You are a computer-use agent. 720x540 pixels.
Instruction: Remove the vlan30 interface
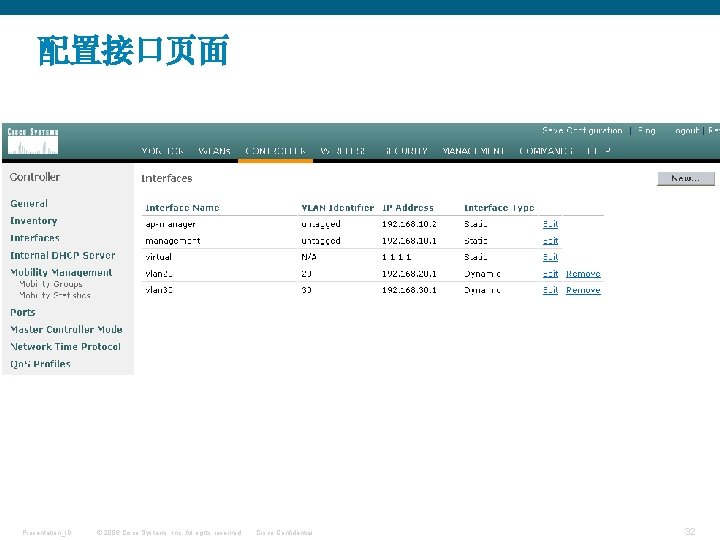pyautogui.click(x=583, y=290)
